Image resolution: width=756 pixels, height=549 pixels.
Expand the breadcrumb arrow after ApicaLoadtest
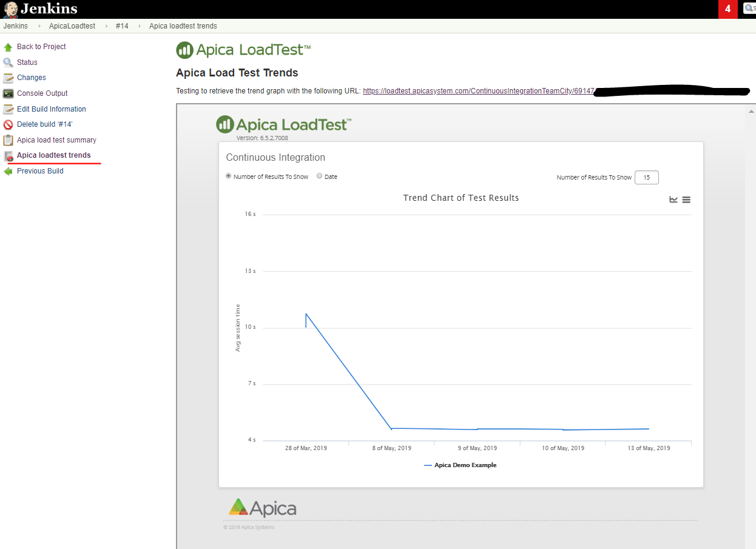pos(106,26)
